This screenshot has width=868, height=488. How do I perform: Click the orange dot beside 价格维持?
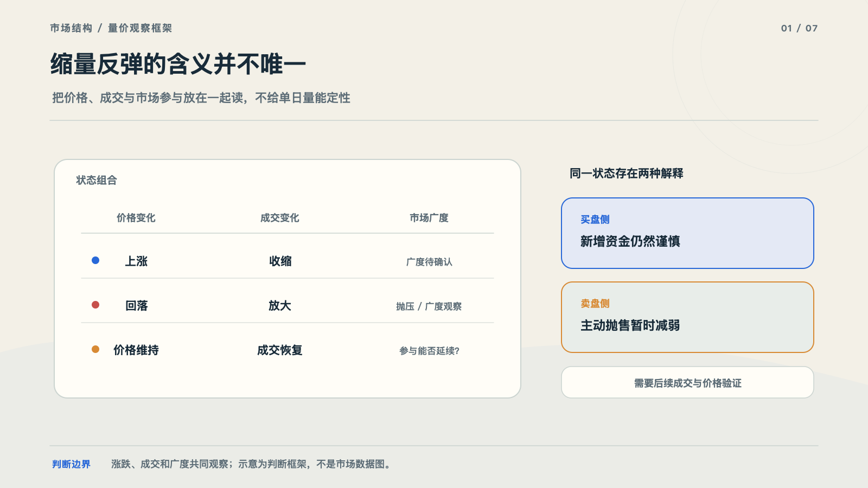click(x=95, y=349)
